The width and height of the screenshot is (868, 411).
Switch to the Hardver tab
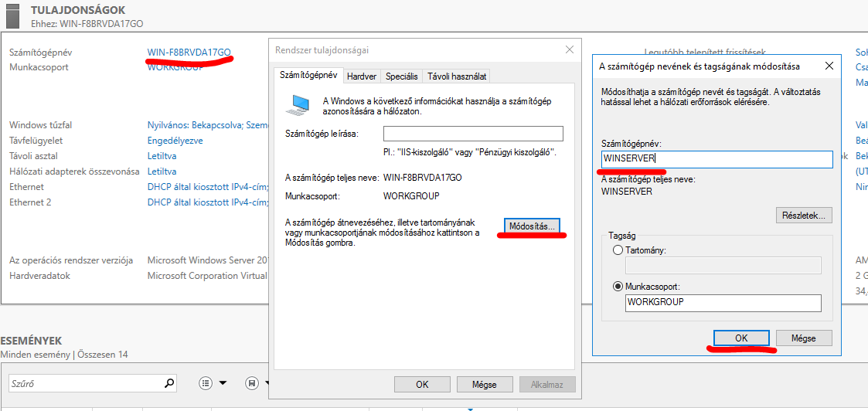(362, 76)
